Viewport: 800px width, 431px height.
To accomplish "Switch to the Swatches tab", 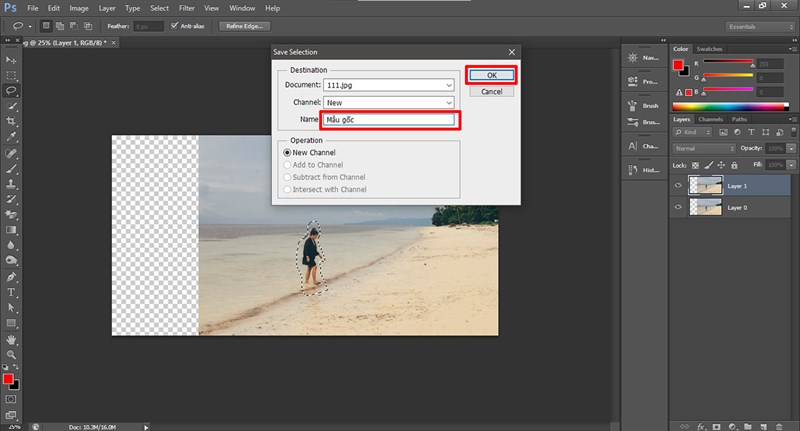I will point(709,49).
